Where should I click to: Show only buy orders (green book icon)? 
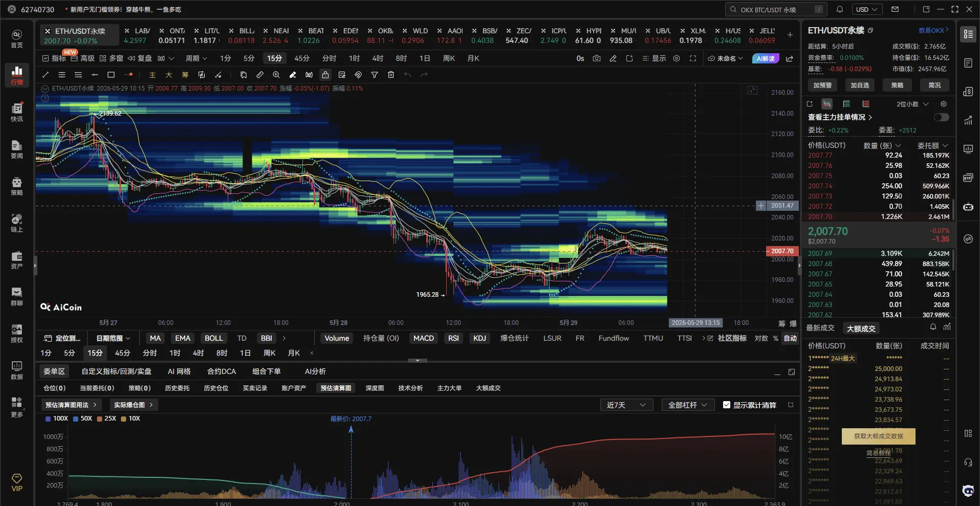tap(846, 104)
